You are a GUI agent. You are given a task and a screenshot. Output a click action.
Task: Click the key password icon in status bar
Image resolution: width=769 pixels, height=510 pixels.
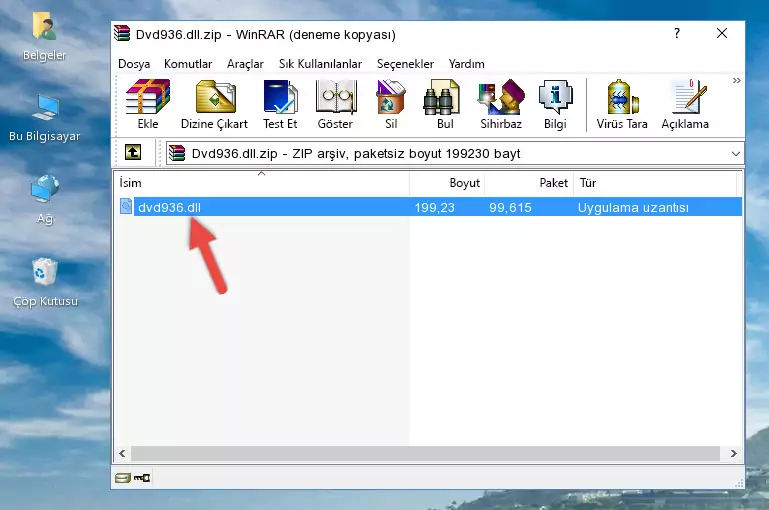pyautogui.click(x=142, y=478)
